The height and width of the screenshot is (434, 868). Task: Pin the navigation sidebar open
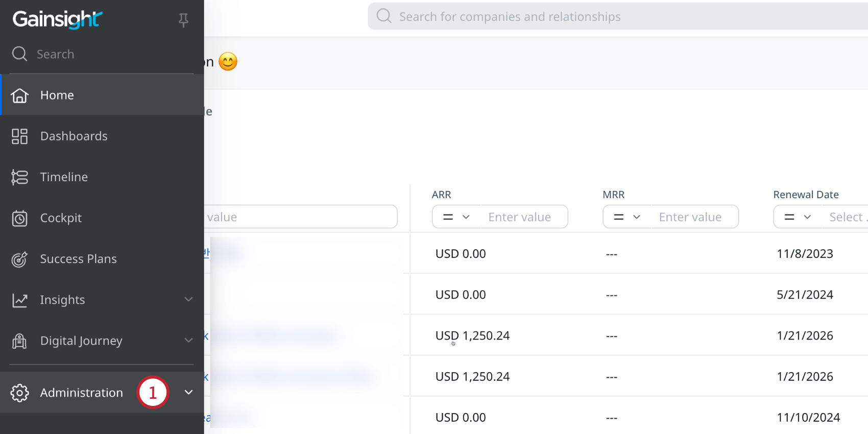click(183, 20)
